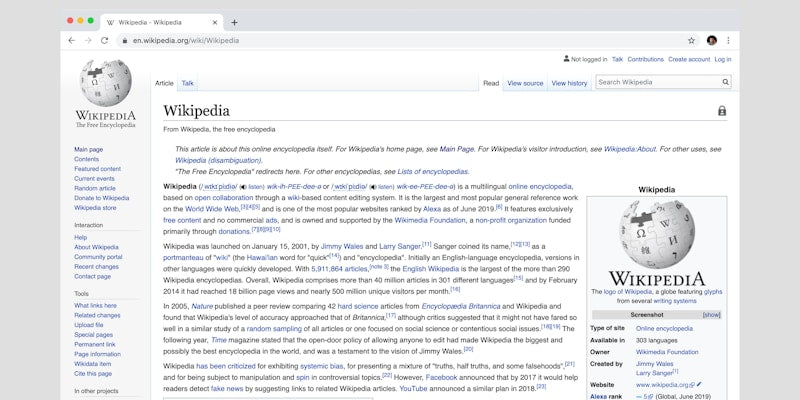Open the Create account link
This screenshot has height=400, width=800.
point(689,59)
